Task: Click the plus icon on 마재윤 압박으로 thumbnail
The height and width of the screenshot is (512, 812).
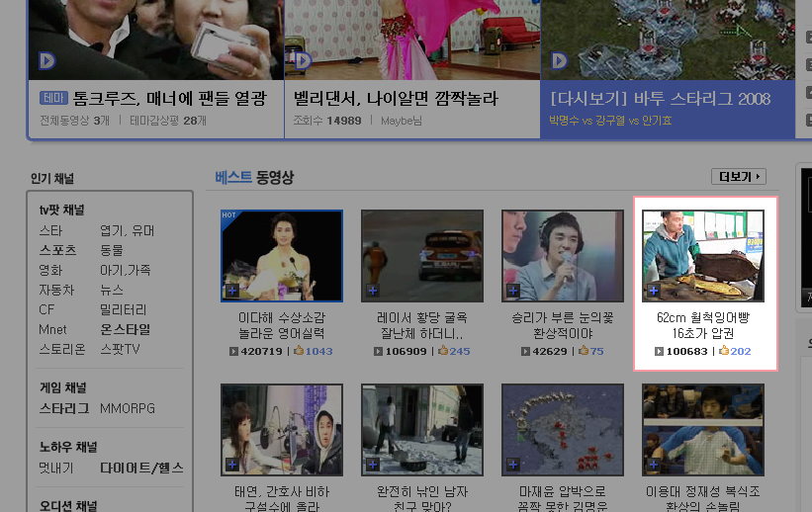Action: pyautogui.click(x=513, y=465)
